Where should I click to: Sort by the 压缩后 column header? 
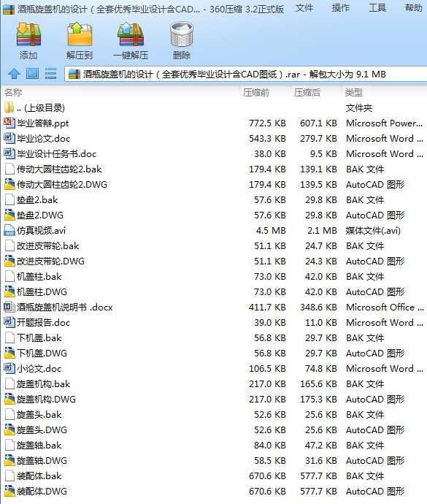[x=307, y=93]
